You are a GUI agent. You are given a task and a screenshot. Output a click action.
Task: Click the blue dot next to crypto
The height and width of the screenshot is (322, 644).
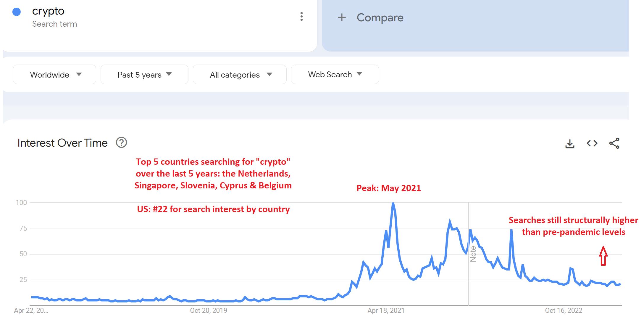(17, 12)
